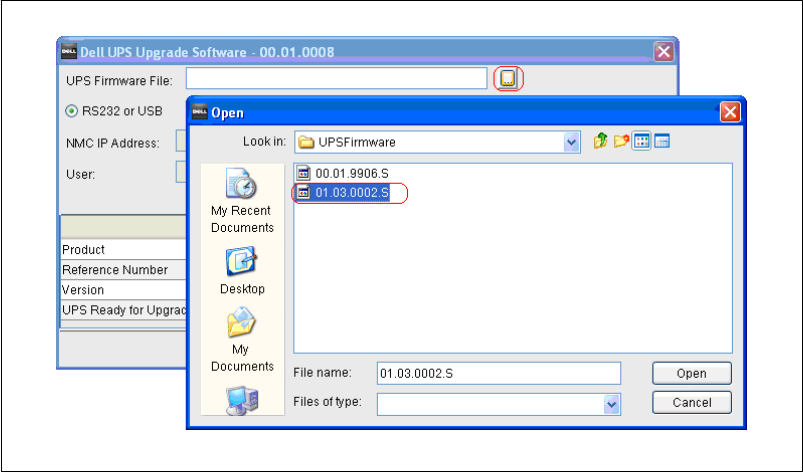Open the Desktop shortcut

(242, 271)
